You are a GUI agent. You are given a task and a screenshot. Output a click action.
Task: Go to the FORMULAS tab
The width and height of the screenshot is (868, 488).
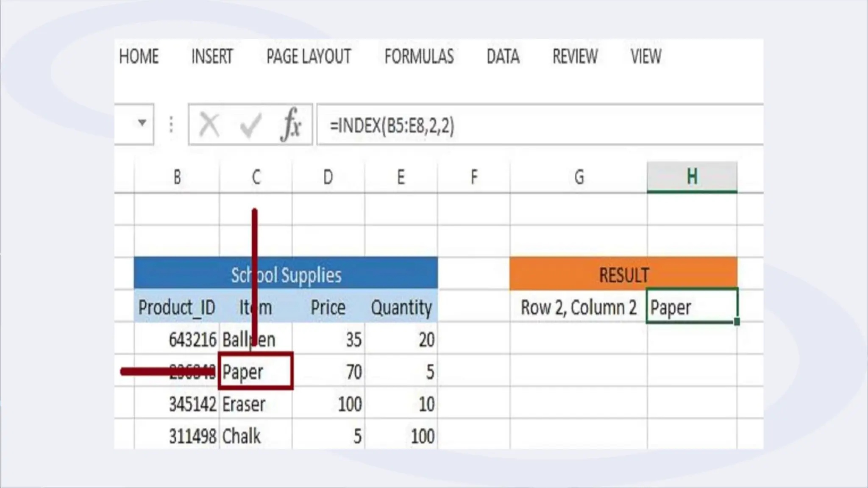tap(419, 57)
